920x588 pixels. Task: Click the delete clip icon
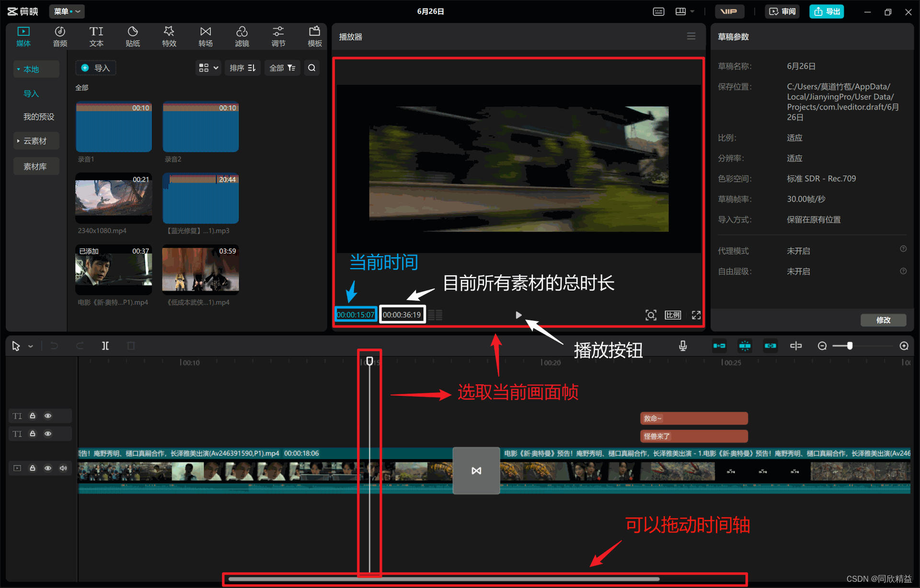pos(131,346)
